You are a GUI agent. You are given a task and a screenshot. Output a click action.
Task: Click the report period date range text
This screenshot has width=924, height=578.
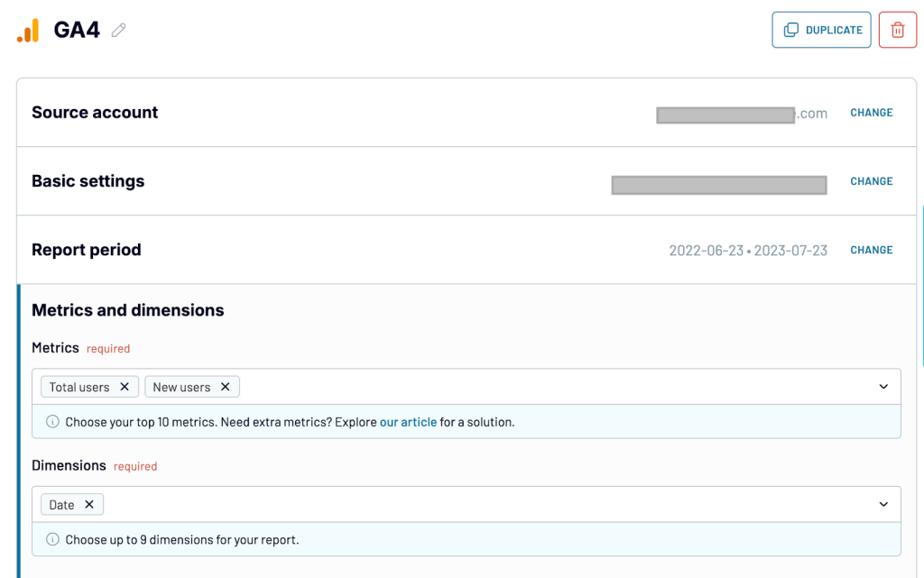pyautogui.click(x=748, y=251)
